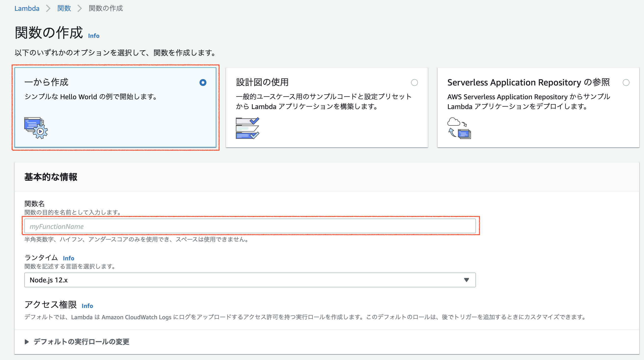This screenshot has width=644, height=360.
Task: Click the Serverless Application Repository の参照 title
Action: pyautogui.click(x=528, y=82)
